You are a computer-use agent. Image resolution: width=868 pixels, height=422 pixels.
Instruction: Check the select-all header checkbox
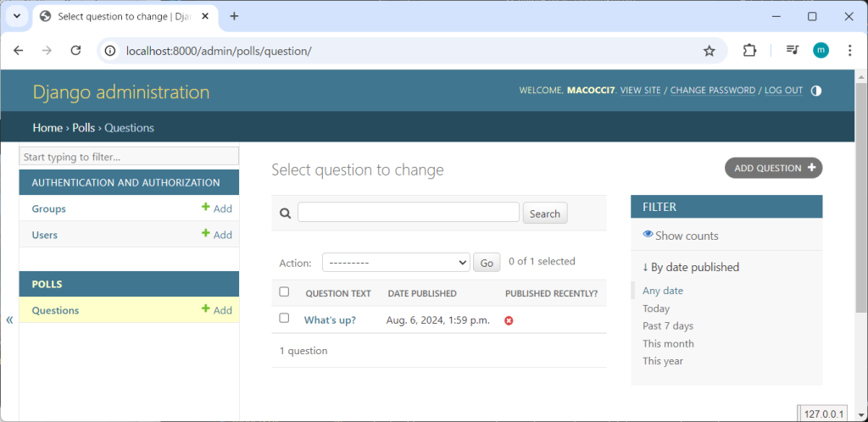click(285, 292)
